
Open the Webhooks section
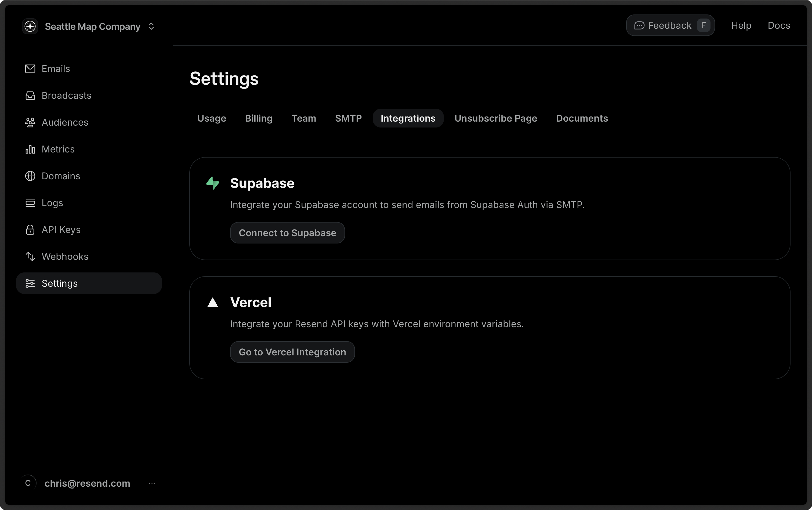tap(66, 257)
